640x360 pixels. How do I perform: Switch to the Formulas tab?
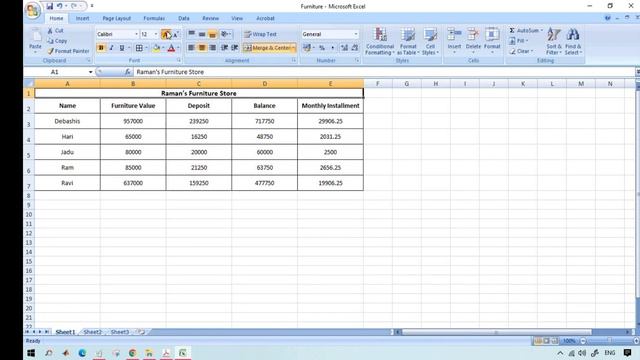(x=154, y=18)
